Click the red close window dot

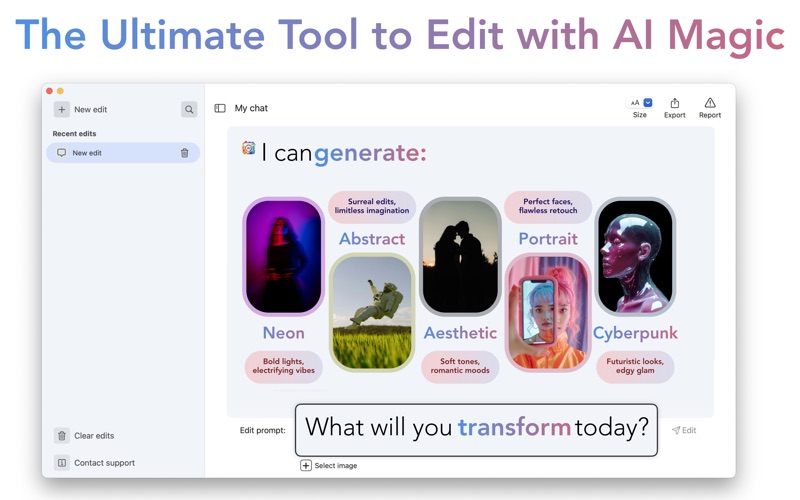pyautogui.click(x=49, y=91)
